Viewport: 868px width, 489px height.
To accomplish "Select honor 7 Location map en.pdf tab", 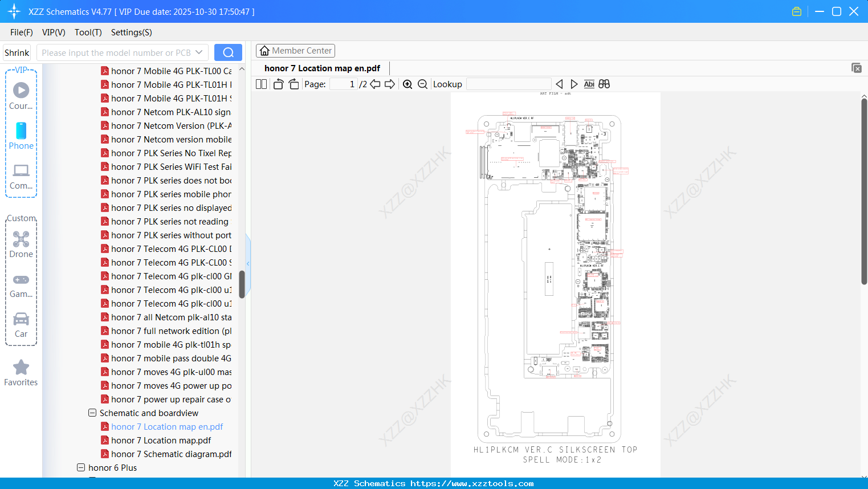I will pos(322,68).
